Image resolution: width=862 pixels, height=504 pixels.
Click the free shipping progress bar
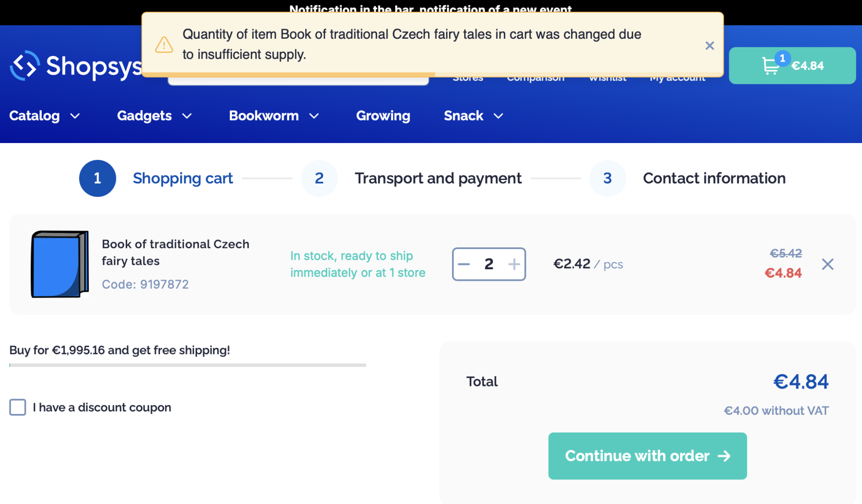click(x=187, y=365)
